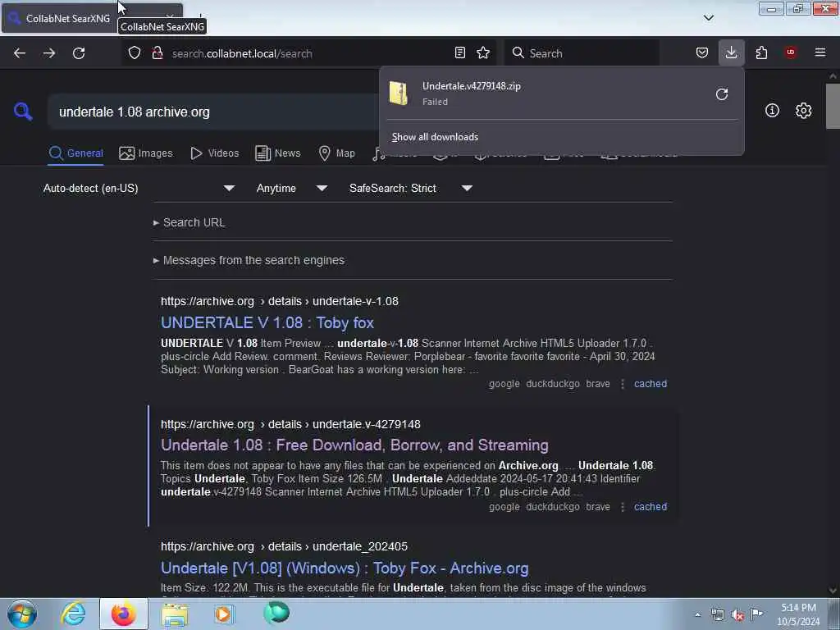
Task: Toggle the Firefox downloads toolbar button
Action: click(731, 52)
